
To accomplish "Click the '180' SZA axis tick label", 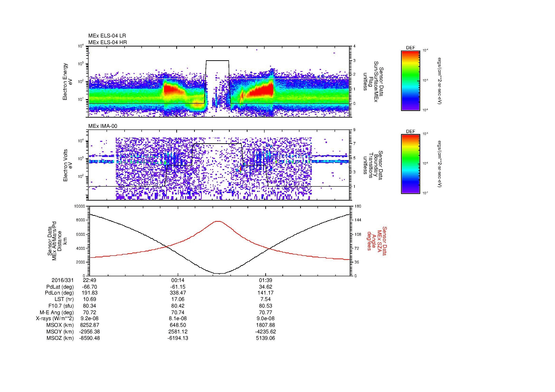I will point(358,206).
